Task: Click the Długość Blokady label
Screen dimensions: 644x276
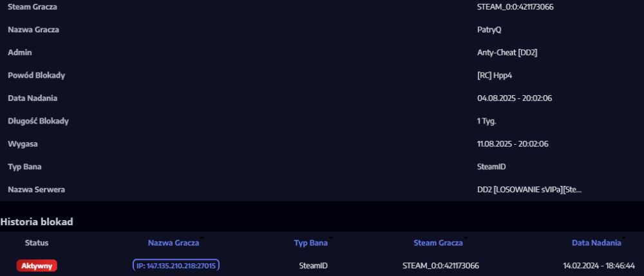Action: (38, 122)
